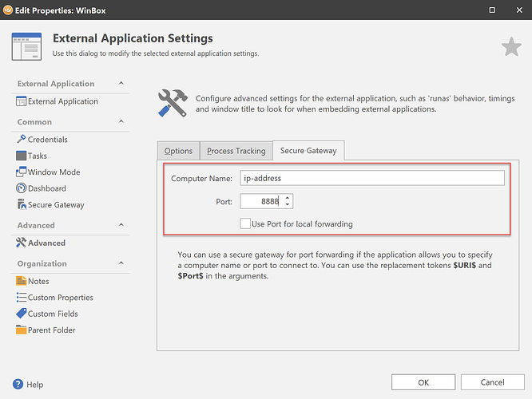Click the favorite star icon
The image size is (532, 399).
(511, 47)
